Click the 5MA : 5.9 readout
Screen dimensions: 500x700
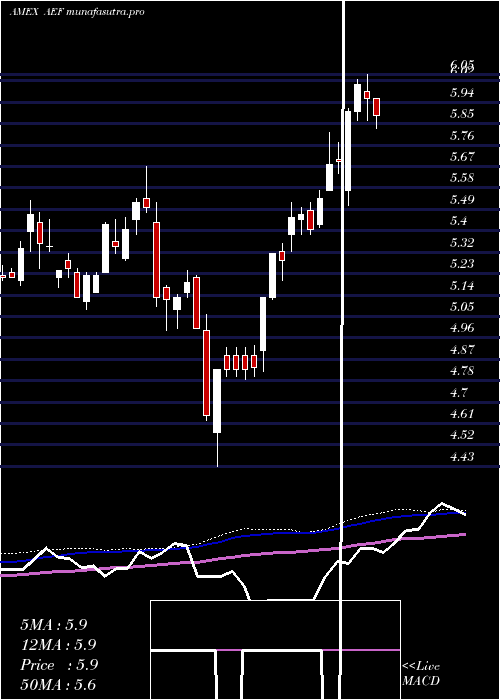pos(54,625)
